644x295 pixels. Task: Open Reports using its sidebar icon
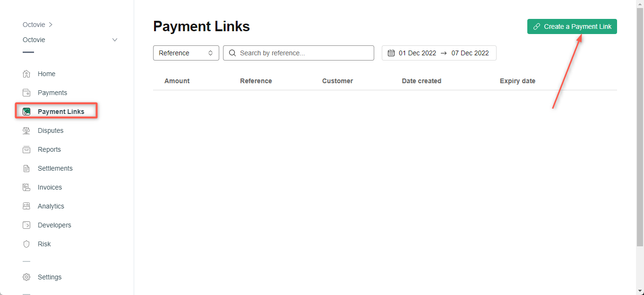(27, 149)
